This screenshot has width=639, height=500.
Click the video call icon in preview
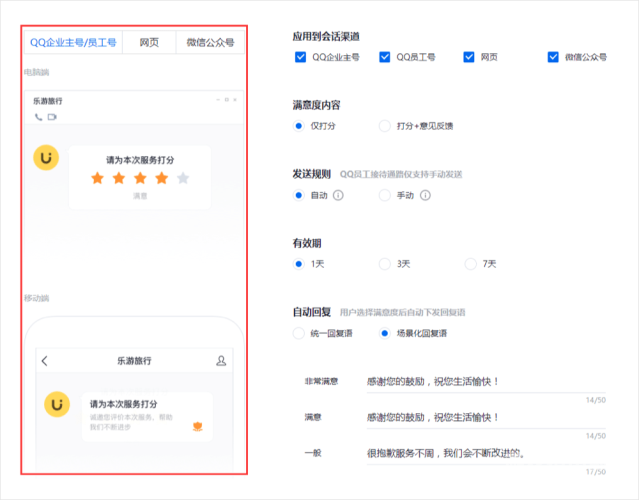coord(52,117)
